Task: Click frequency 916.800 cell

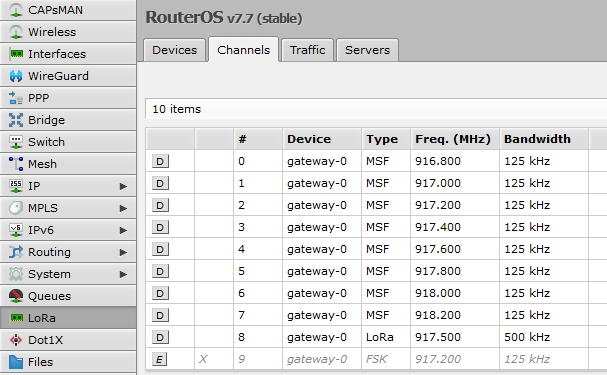Action: [x=455, y=161]
